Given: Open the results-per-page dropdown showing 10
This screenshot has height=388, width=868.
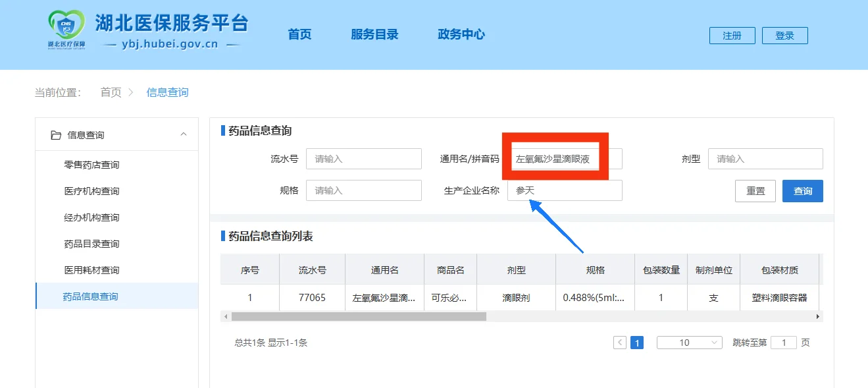Looking at the screenshot, I should pos(688,342).
